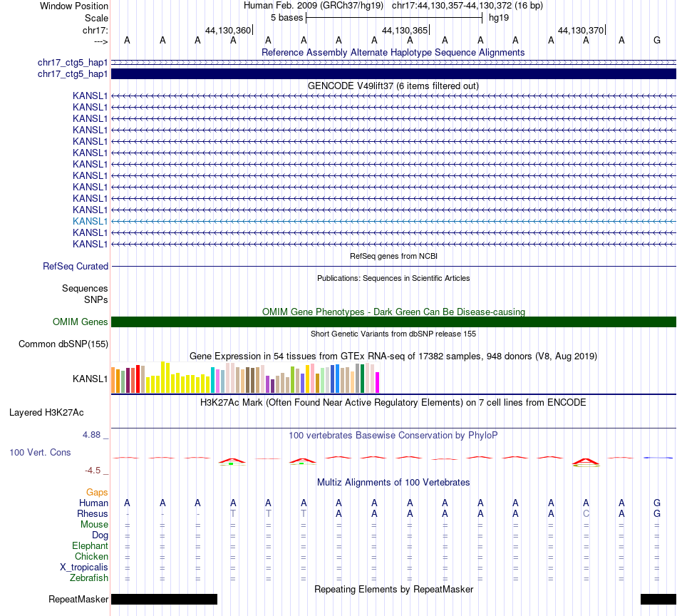Click the right black RepeatMasker block

coord(658,599)
